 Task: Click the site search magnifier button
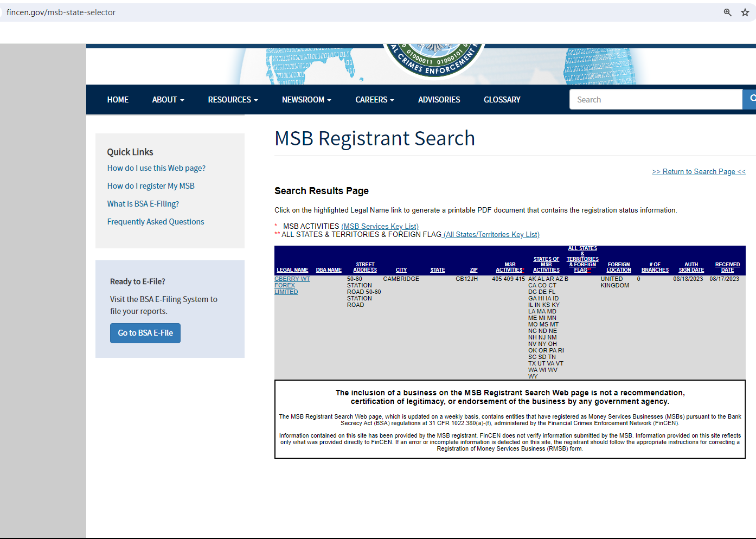pos(751,99)
